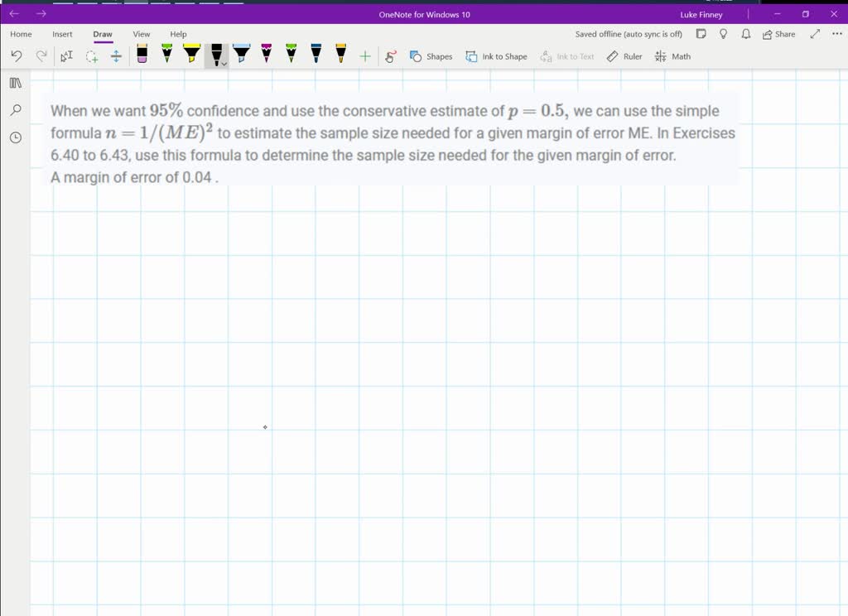Expand the black pen options dropdown

[224, 63]
